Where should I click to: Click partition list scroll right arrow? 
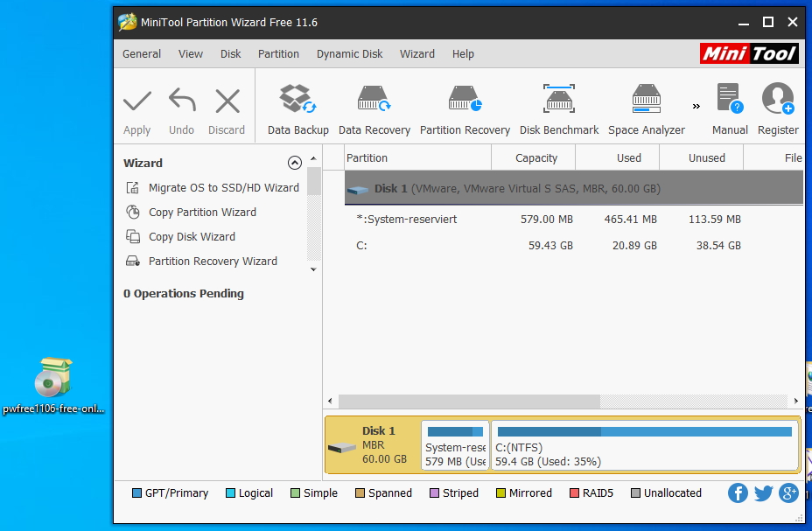click(796, 402)
